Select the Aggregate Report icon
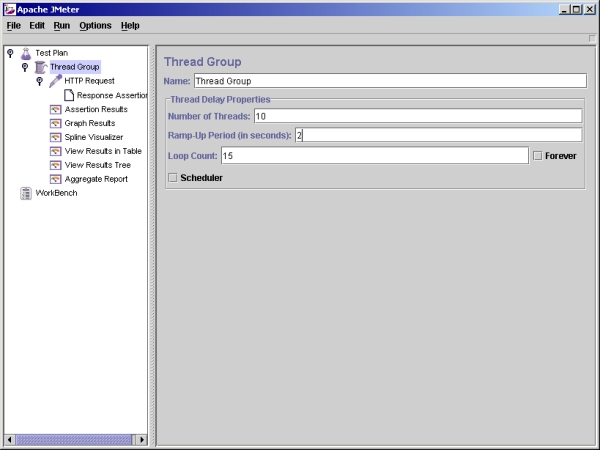 click(x=55, y=179)
